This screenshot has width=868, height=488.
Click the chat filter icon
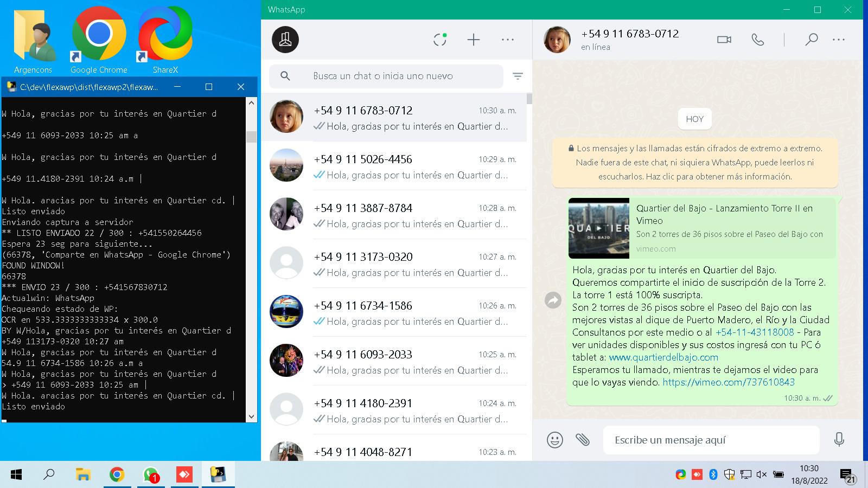point(518,76)
